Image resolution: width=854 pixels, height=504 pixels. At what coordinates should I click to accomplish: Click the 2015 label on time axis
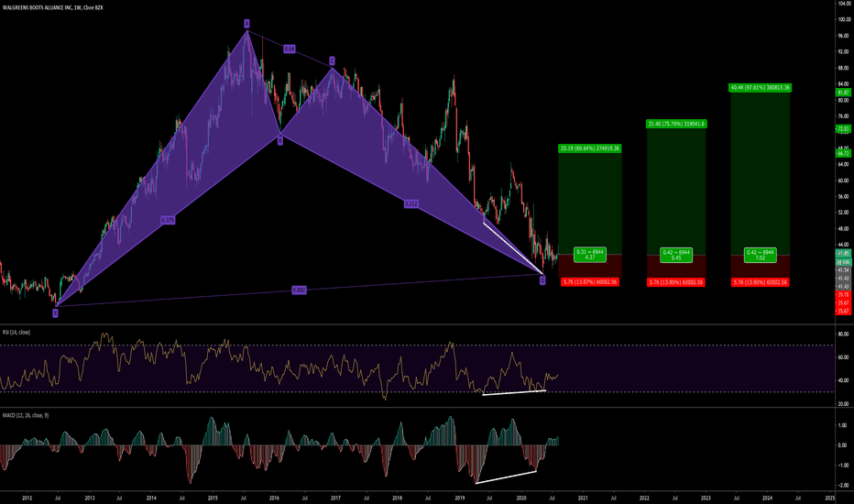(x=213, y=498)
